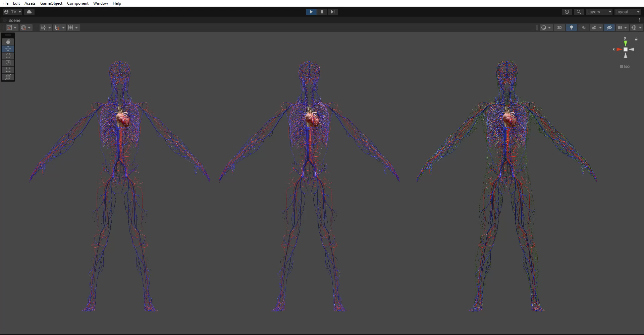Open the Undo History button
The height and width of the screenshot is (335, 644).
click(x=567, y=12)
